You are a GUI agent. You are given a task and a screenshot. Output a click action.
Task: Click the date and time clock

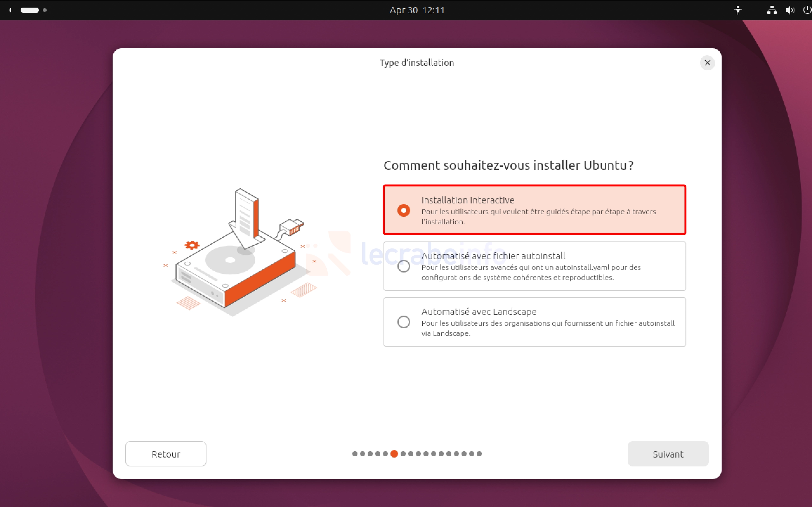pos(417,10)
